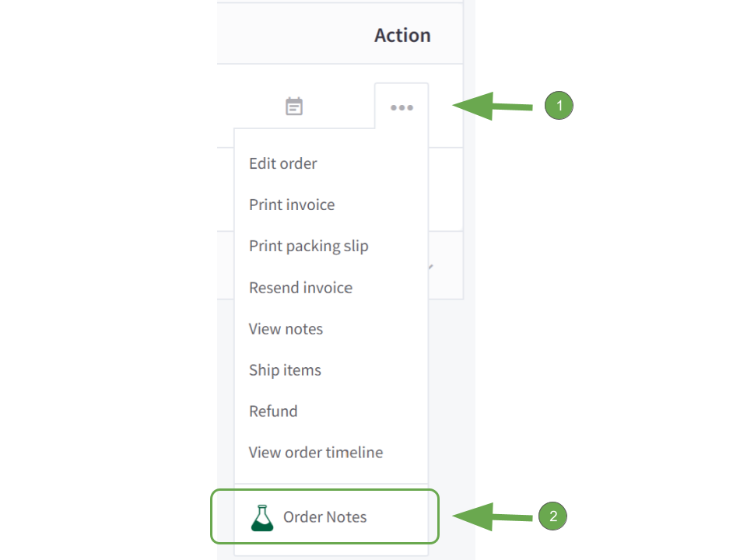Viewport: 747px width, 560px height.
Task: Select Print packing slip
Action: point(308,247)
